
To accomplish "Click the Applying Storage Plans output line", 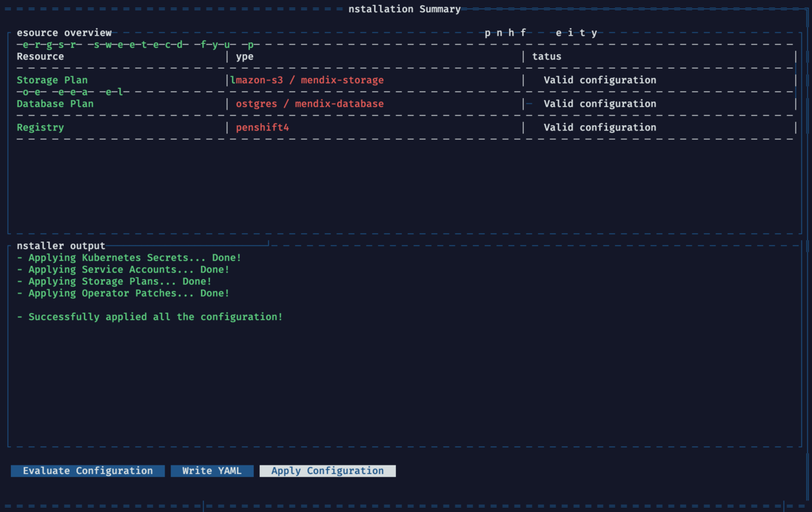I will click(114, 282).
